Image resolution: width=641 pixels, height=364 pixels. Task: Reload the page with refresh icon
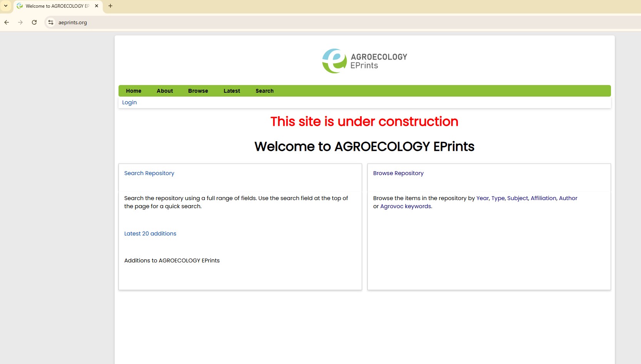[x=34, y=22]
